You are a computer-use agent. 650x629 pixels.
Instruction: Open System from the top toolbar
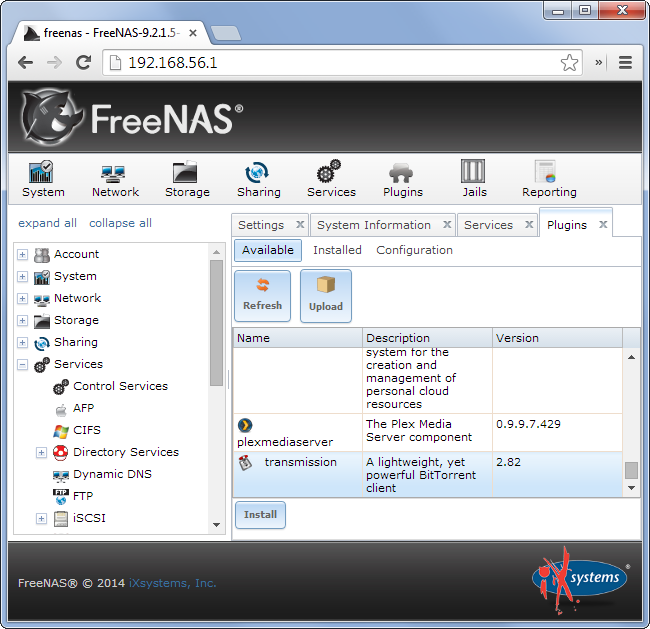click(x=43, y=179)
